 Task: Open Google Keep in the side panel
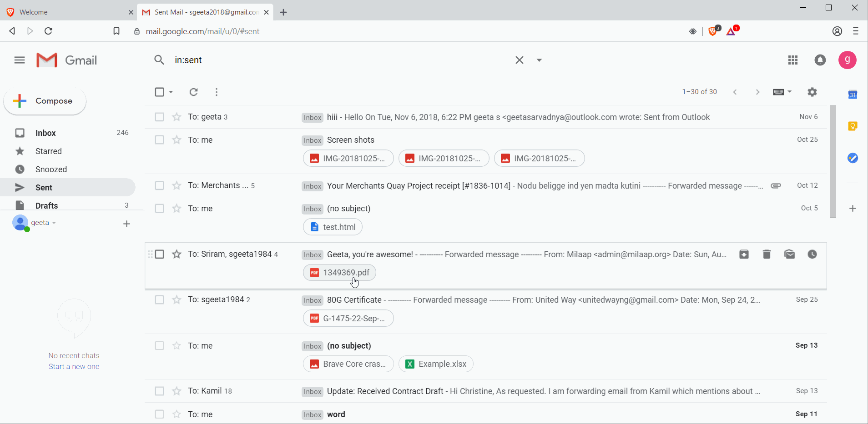(853, 126)
